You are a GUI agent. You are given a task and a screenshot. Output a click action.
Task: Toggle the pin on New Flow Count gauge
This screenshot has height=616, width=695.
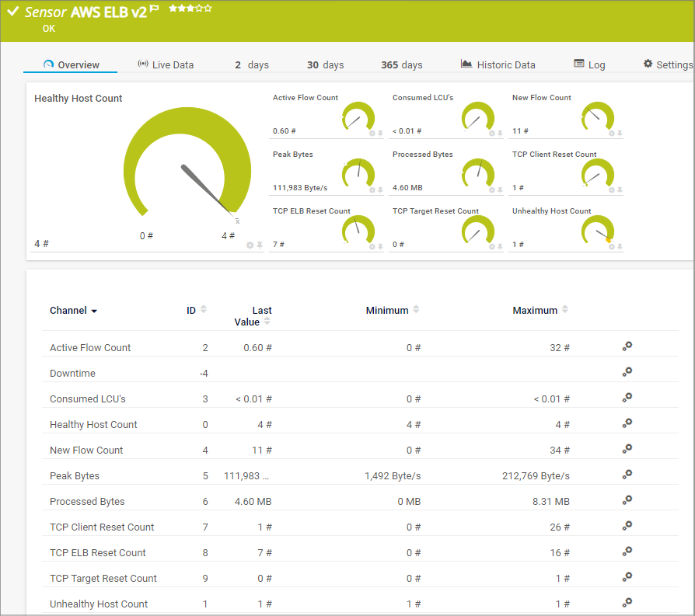click(x=620, y=134)
